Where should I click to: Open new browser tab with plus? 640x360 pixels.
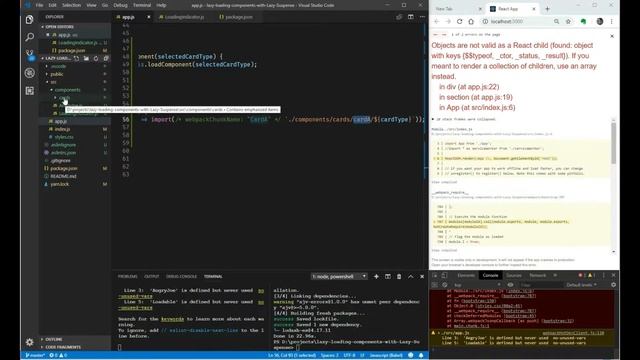click(547, 9)
